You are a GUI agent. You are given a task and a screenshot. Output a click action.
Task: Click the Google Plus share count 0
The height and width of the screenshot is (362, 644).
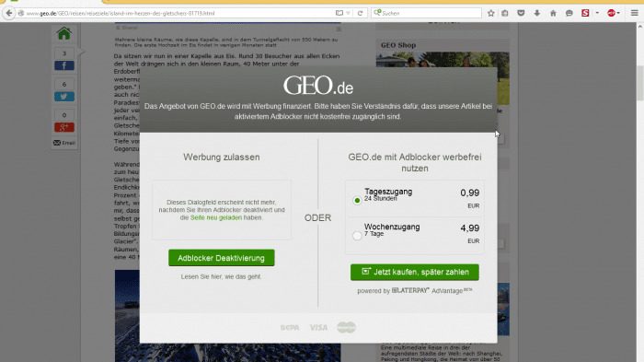click(64, 115)
